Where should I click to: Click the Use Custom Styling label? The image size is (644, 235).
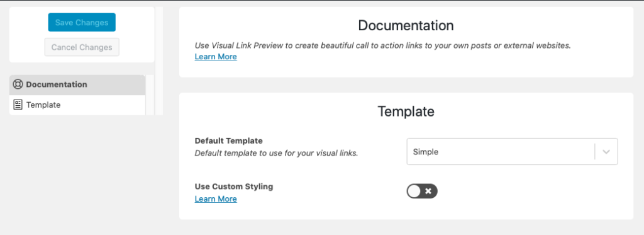[x=234, y=186]
